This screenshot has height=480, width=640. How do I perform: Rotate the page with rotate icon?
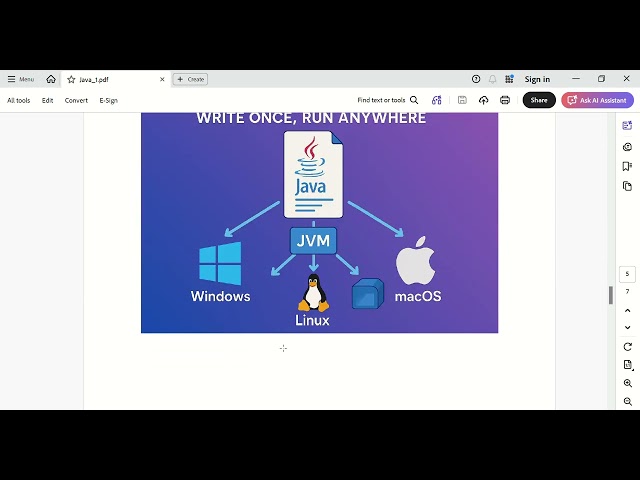[628, 347]
